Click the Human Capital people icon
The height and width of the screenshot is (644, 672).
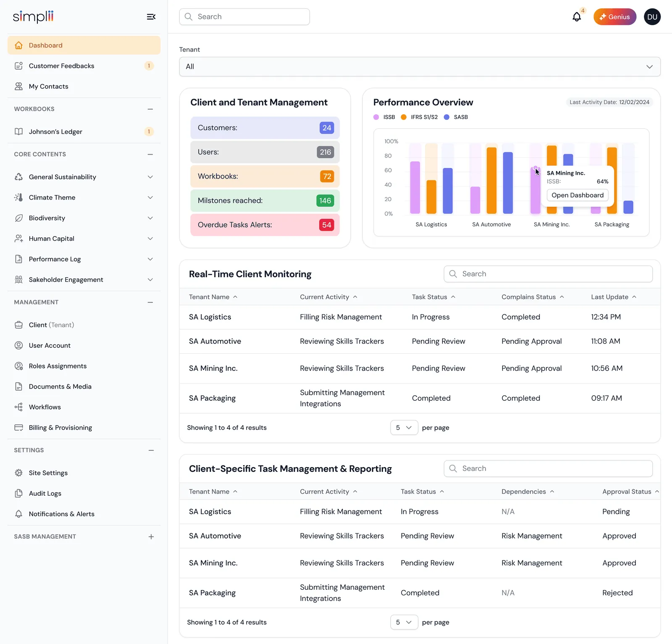[x=18, y=239]
